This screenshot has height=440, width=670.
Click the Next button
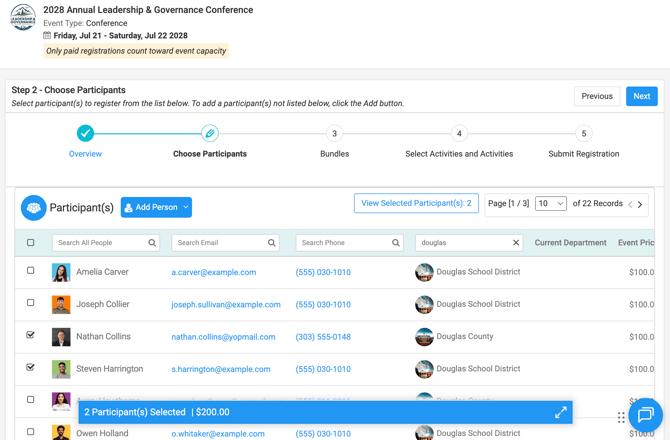pyautogui.click(x=642, y=96)
